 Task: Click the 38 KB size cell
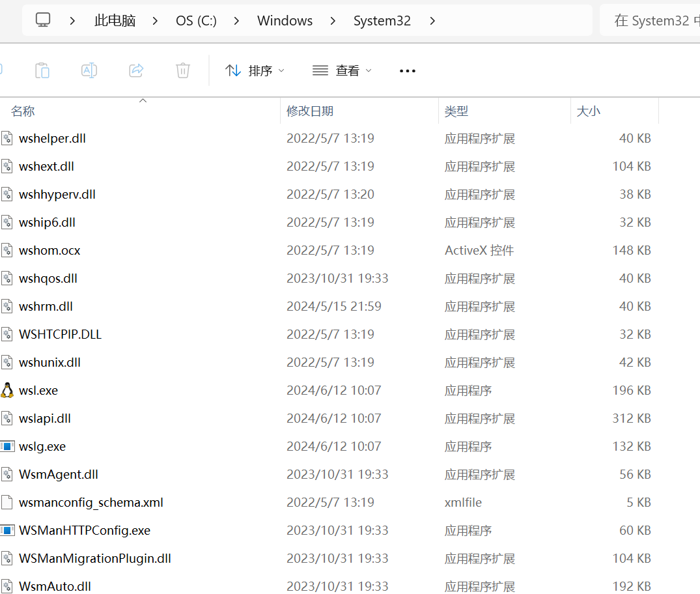pyautogui.click(x=636, y=194)
